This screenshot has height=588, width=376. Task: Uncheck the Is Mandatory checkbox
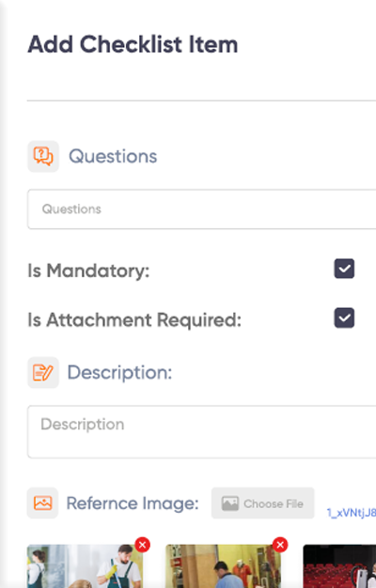pos(344,269)
